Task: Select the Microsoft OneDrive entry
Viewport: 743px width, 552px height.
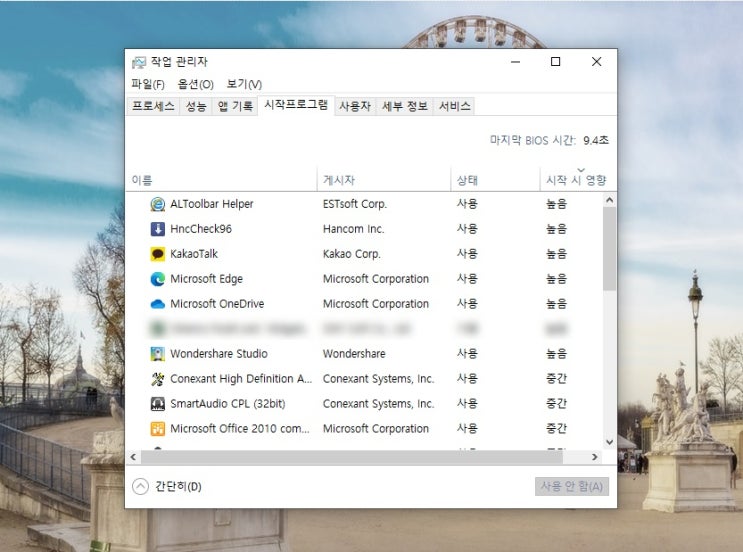Action: point(217,304)
